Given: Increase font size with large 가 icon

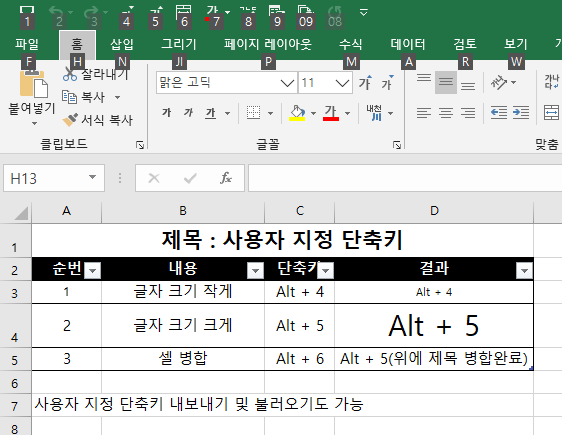Looking at the screenshot, I should pos(365,83).
